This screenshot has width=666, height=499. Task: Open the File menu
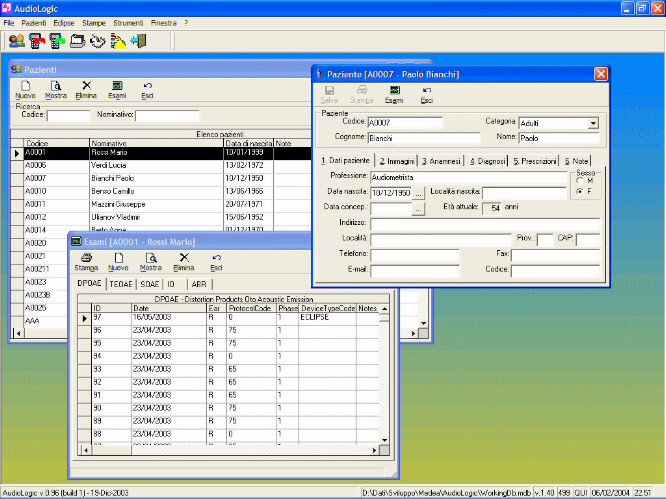tap(8, 23)
